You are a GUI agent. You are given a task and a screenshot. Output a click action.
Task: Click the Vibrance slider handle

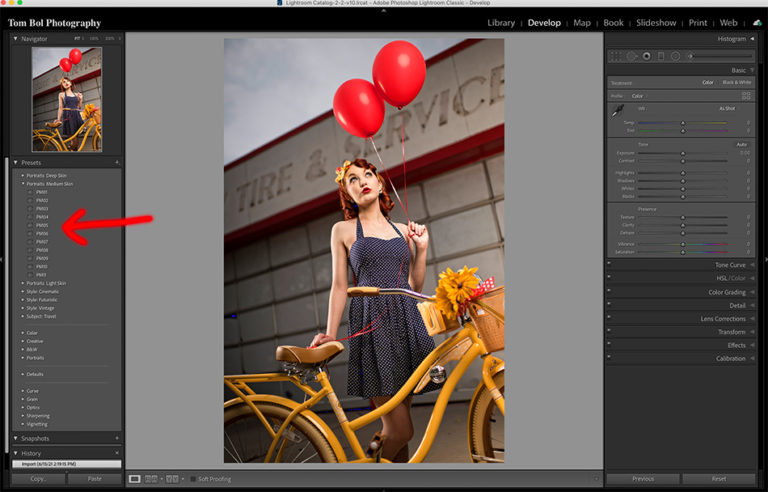click(683, 244)
